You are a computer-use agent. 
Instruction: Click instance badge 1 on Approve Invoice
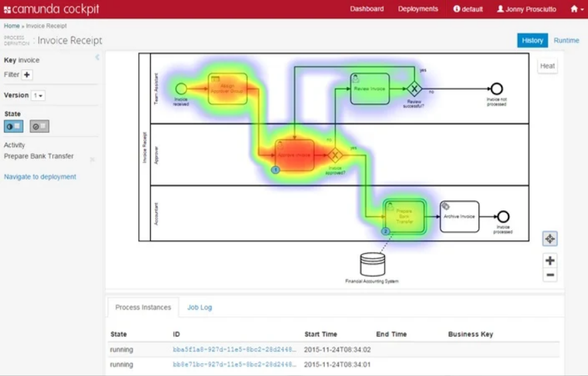click(x=275, y=170)
